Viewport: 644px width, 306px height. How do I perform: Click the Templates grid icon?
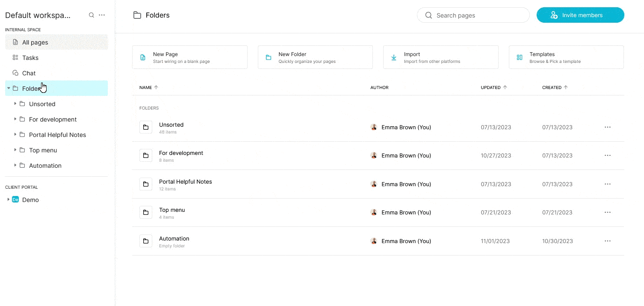point(520,57)
